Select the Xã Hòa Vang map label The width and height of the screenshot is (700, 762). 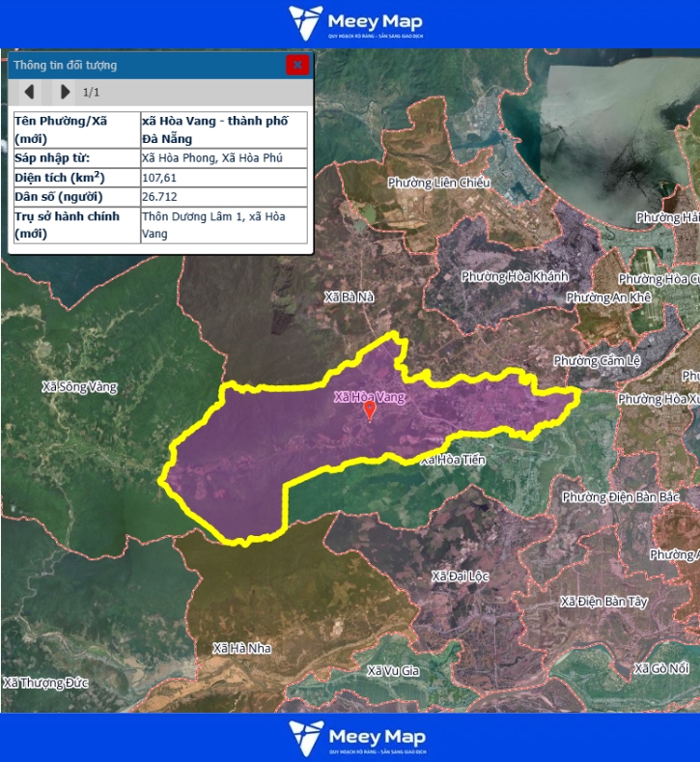366,397
